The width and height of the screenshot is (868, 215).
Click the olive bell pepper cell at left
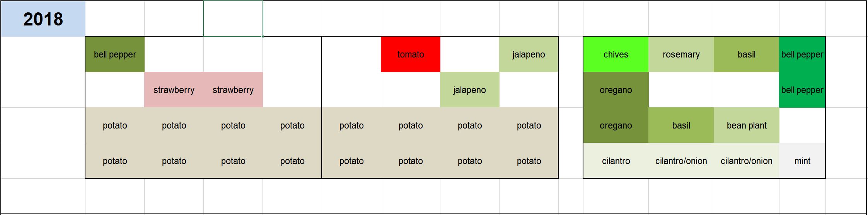115,54
